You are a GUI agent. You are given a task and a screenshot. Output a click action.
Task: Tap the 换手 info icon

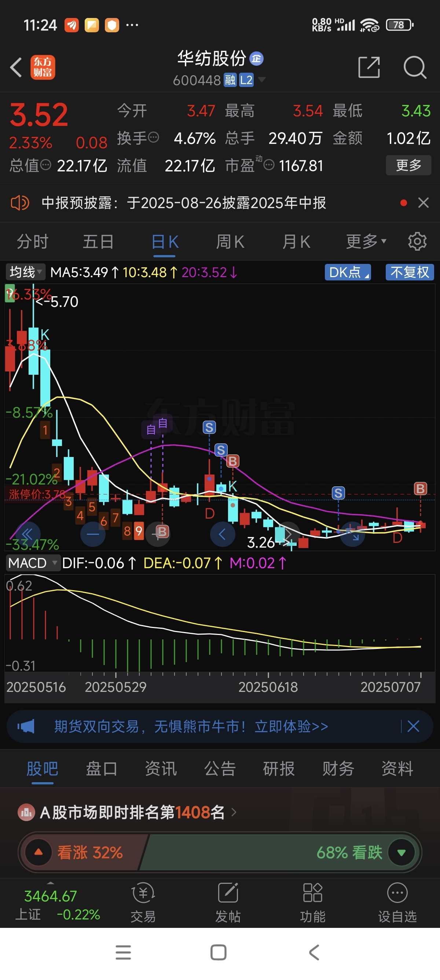(x=153, y=137)
